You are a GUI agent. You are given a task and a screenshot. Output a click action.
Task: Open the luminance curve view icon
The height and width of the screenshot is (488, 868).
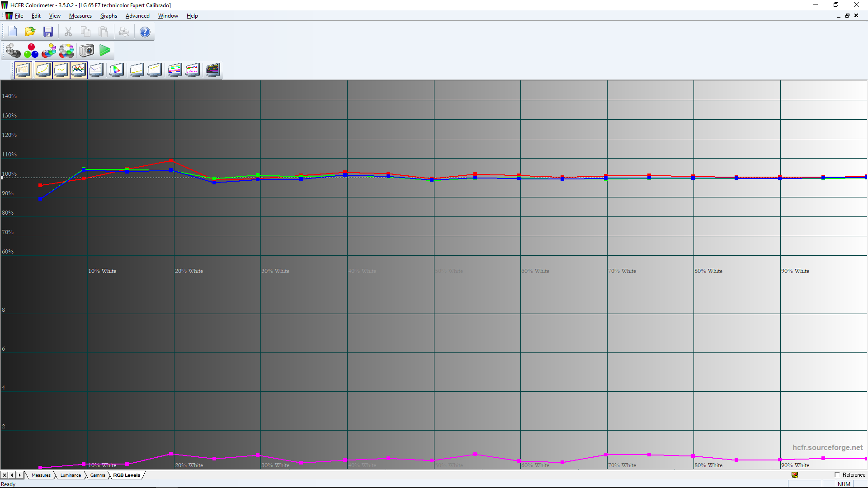[43, 70]
